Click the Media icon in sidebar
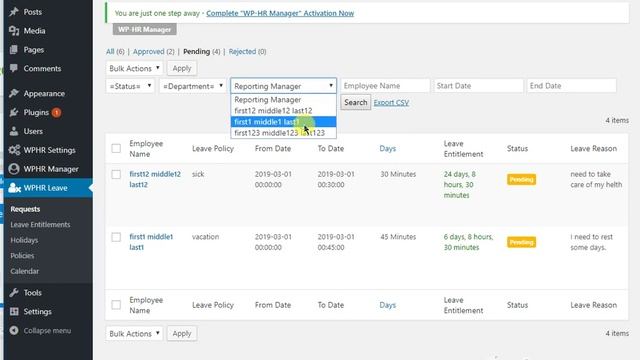 tap(14, 31)
